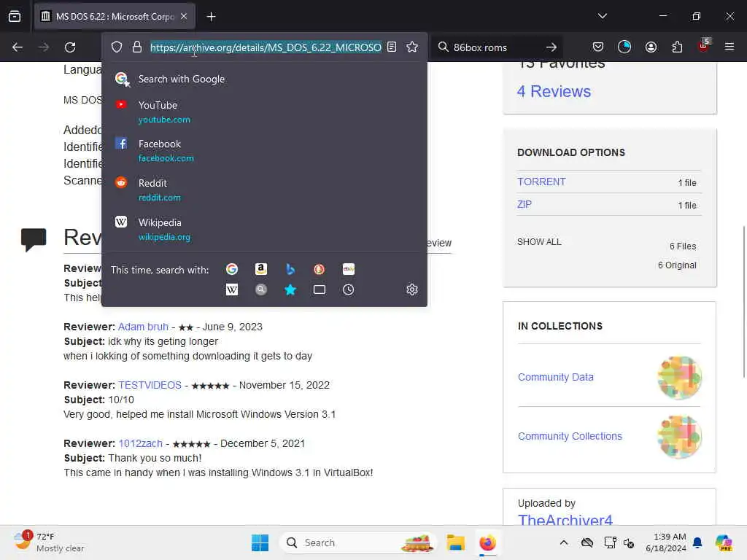Visit uploader TheArchiver4 profile
Image resolution: width=747 pixels, height=560 pixels.
click(565, 519)
